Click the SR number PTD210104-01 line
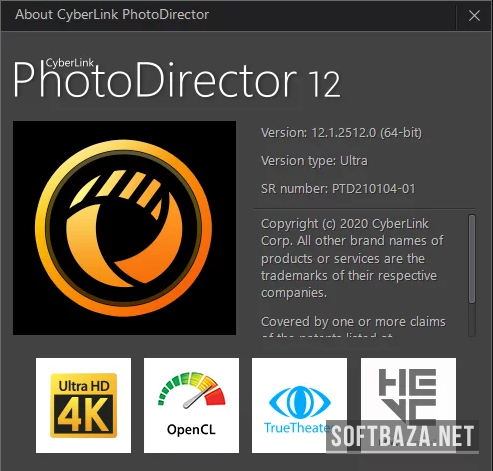The width and height of the screenshot is (493, 471). point(338,189)
